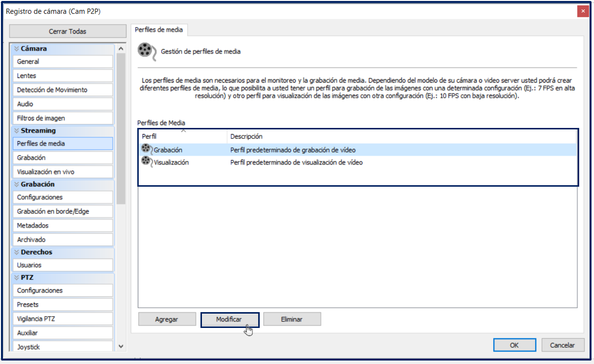Screen dimensions: 594x364
Task: Click the Agregar button
Action: point(167,320)
